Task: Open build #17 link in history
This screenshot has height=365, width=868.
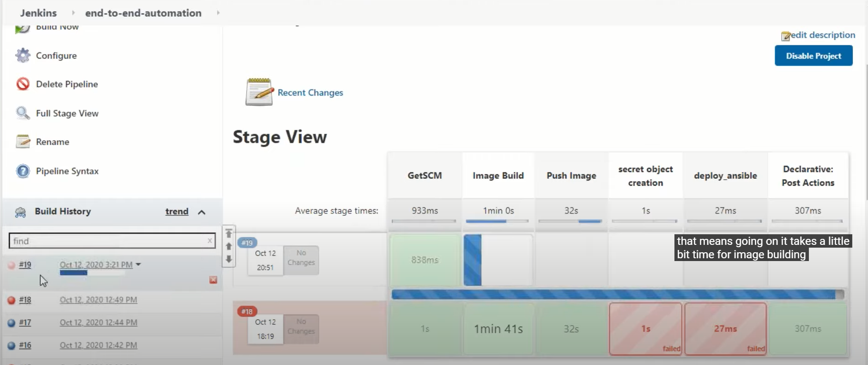Action: coord(25,322)
